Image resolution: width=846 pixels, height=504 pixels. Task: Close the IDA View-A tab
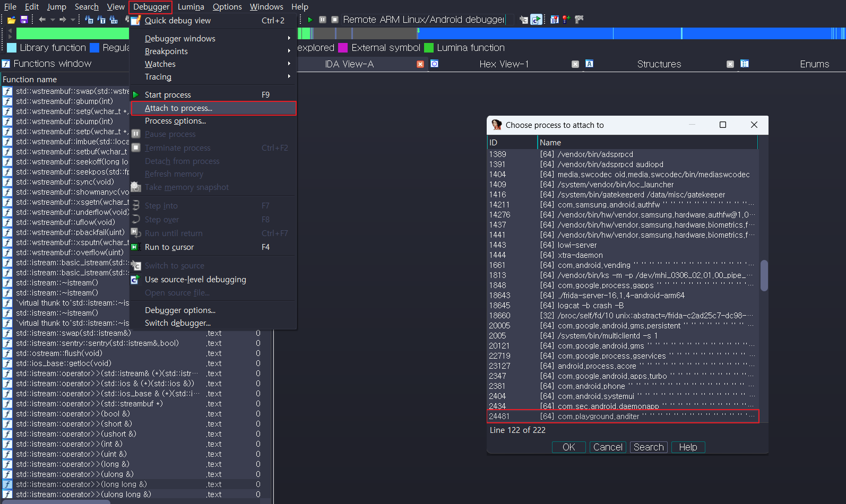point(420,64)
